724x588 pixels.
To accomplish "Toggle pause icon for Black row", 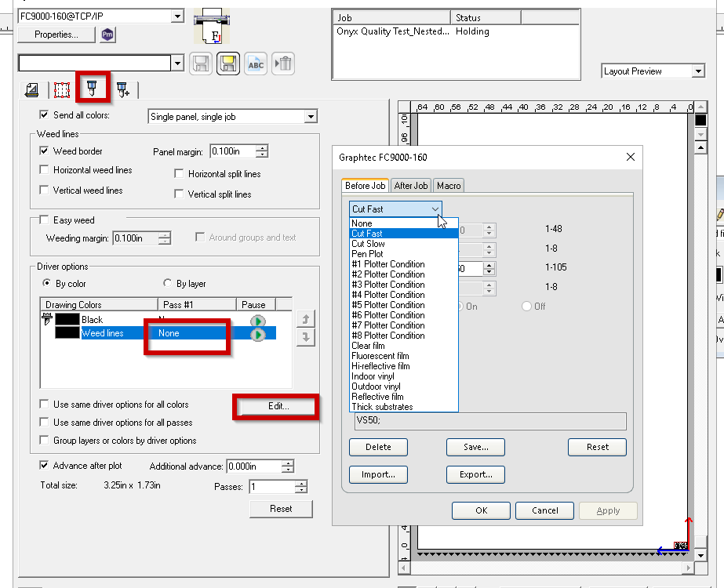I will click(257, 321).
